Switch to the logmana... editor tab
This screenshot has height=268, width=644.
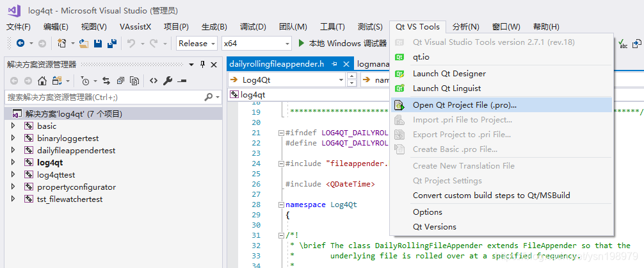(373, 64)
